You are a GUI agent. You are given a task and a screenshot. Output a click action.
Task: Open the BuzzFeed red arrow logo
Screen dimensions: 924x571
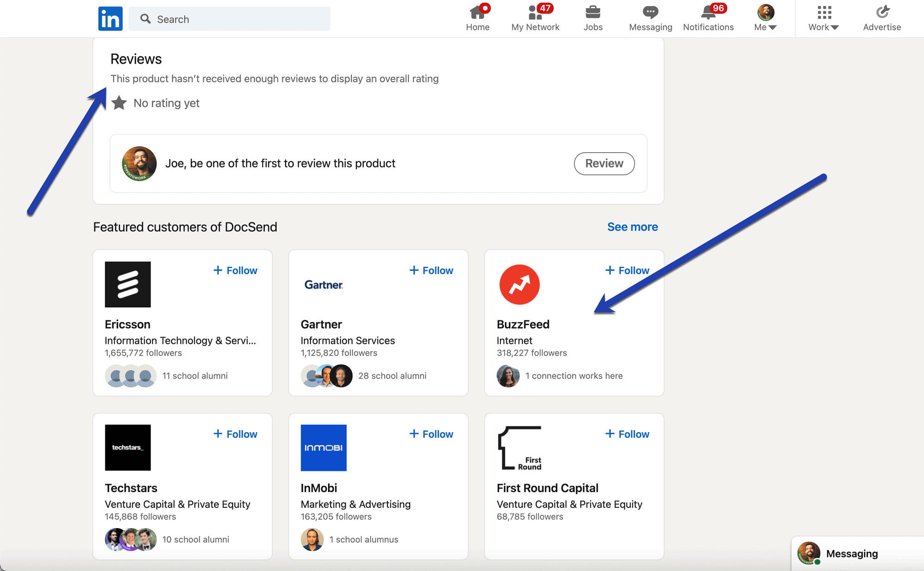[520, 284]
